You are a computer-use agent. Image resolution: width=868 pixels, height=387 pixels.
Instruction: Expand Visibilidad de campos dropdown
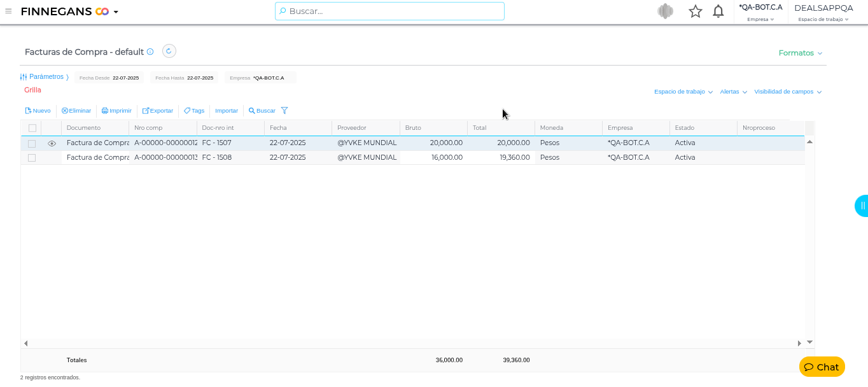[x=787, y=92]
